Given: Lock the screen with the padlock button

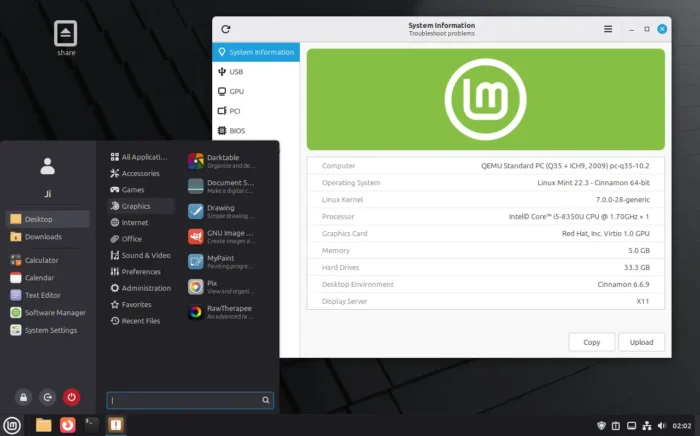Looking at the screenshot, I should [23, 397].
